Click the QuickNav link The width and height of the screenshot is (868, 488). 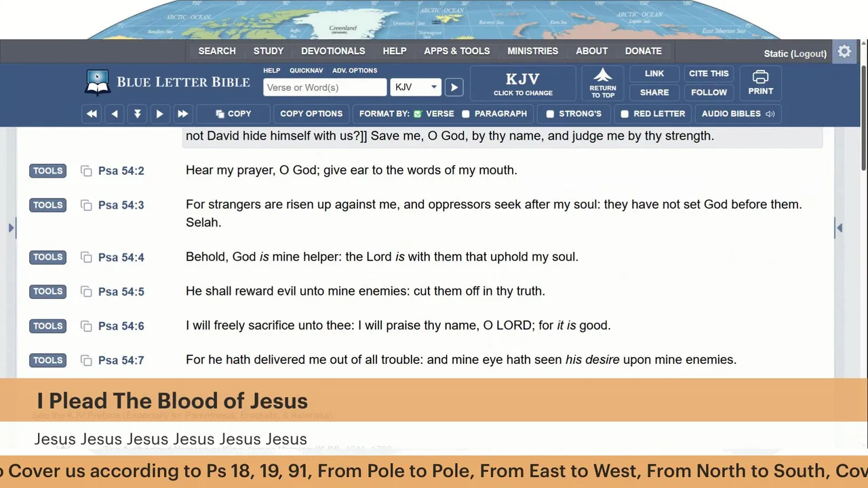pos(307,70)
